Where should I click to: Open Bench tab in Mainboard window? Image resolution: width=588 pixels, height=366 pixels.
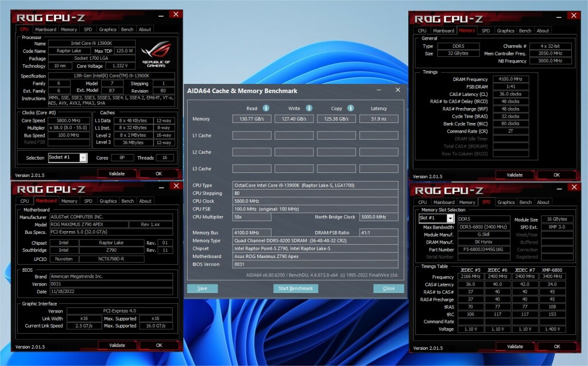tap(127, 201)
